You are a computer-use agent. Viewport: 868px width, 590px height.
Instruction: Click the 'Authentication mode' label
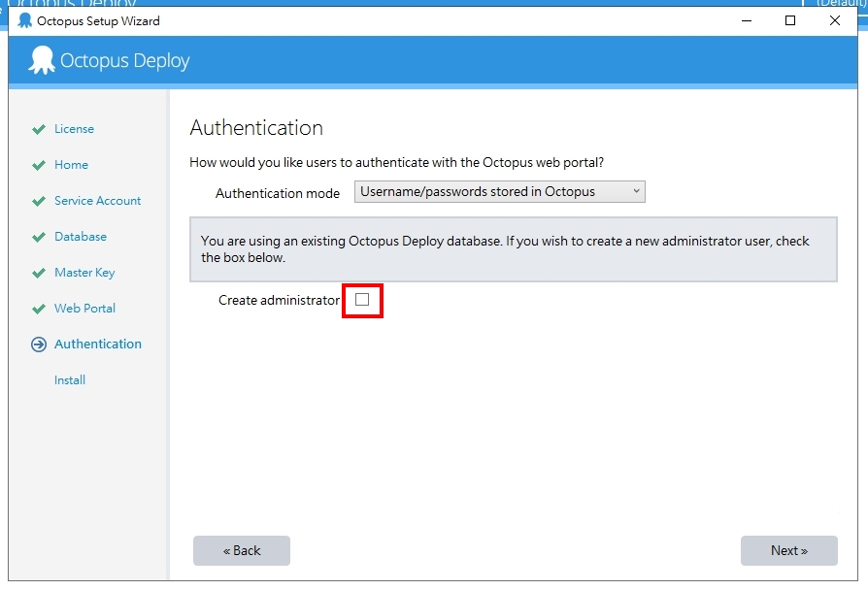pyautogui.click(x=278, y=193)
